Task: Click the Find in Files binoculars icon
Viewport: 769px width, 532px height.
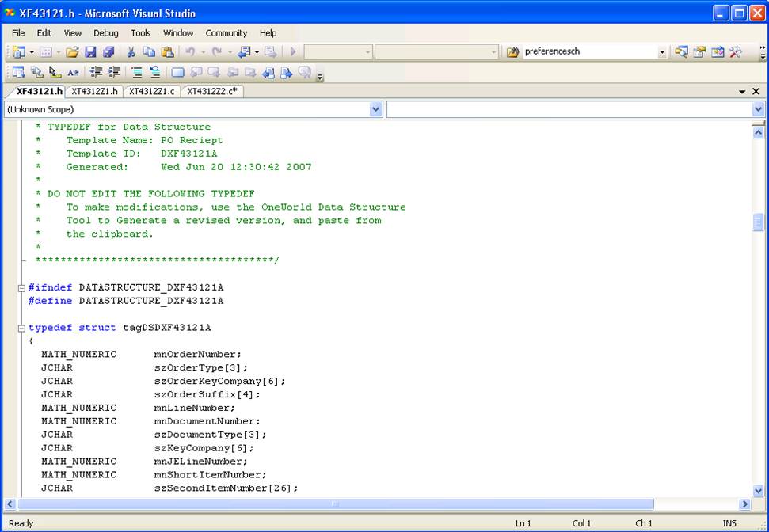Action: click(512, 52)
